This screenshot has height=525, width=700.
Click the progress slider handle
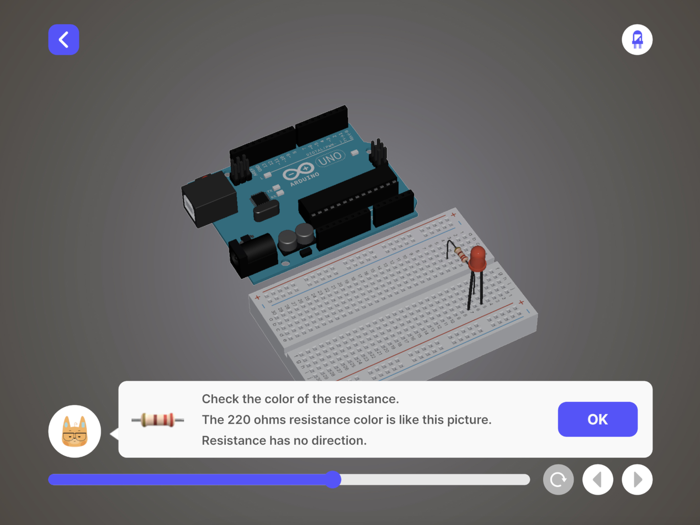tap(332, 479)
